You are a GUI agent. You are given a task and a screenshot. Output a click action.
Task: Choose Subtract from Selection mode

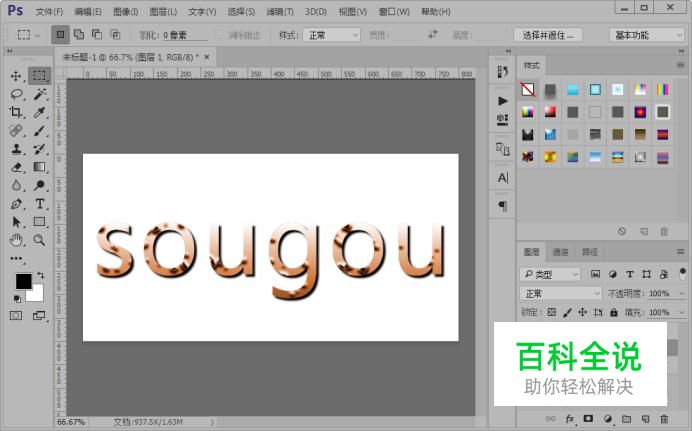pyautogui.click(x=97, y=34)
